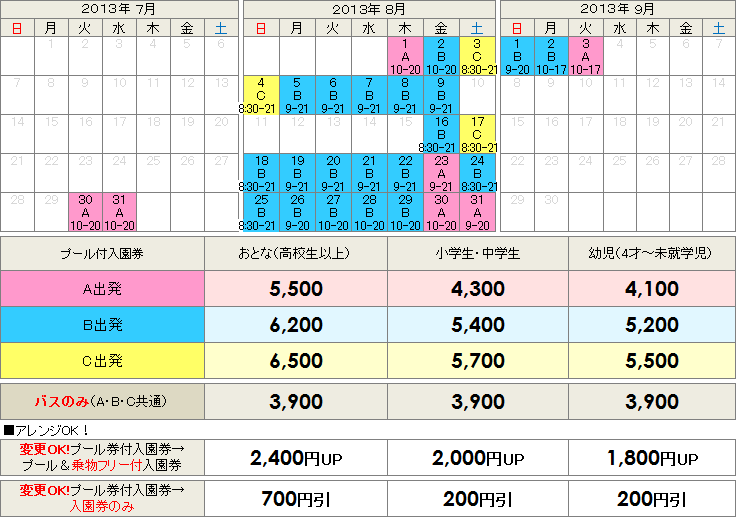Choose September 3 pink A date cell
736x517 pixels.
tap(585, 57)
